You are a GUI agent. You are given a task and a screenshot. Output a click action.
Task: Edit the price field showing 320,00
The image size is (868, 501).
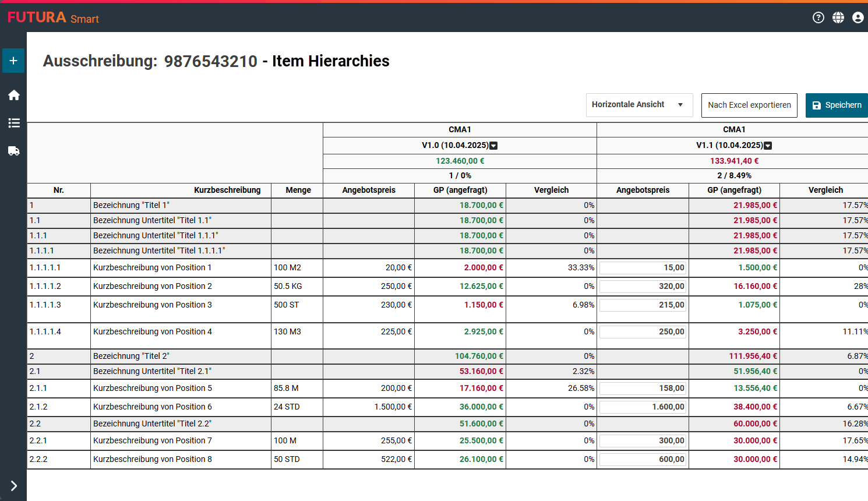[x=643, y=286]
